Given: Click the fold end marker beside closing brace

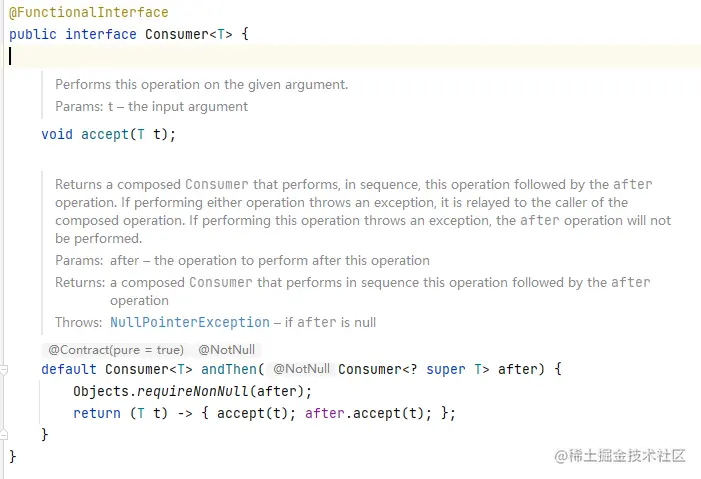Looking at the screenshot, I should pos(3,434).
